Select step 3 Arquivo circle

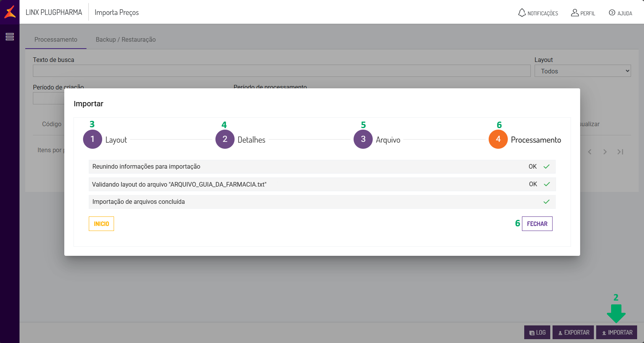coord(363,139)
